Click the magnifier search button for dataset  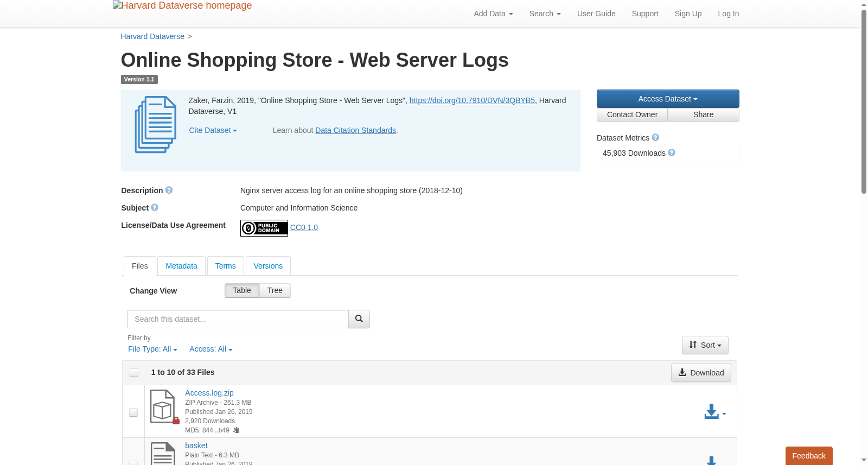pyautogui.click(x=359, y=319)
